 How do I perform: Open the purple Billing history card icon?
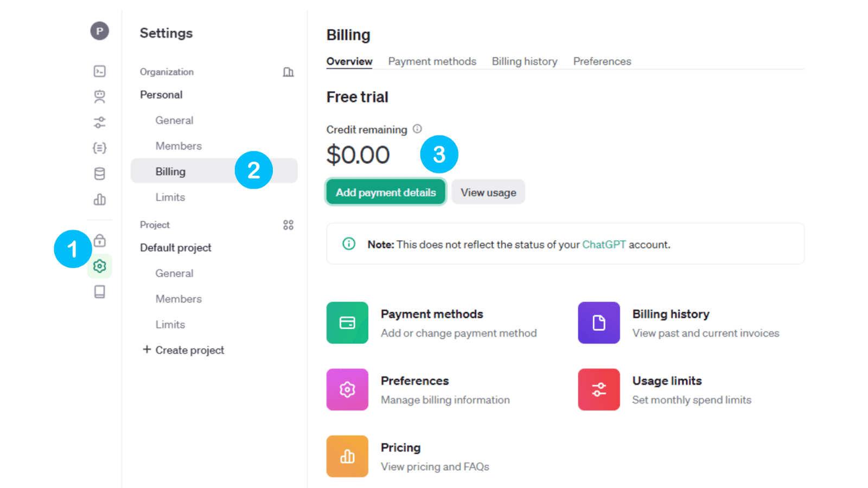click(598, 323)
